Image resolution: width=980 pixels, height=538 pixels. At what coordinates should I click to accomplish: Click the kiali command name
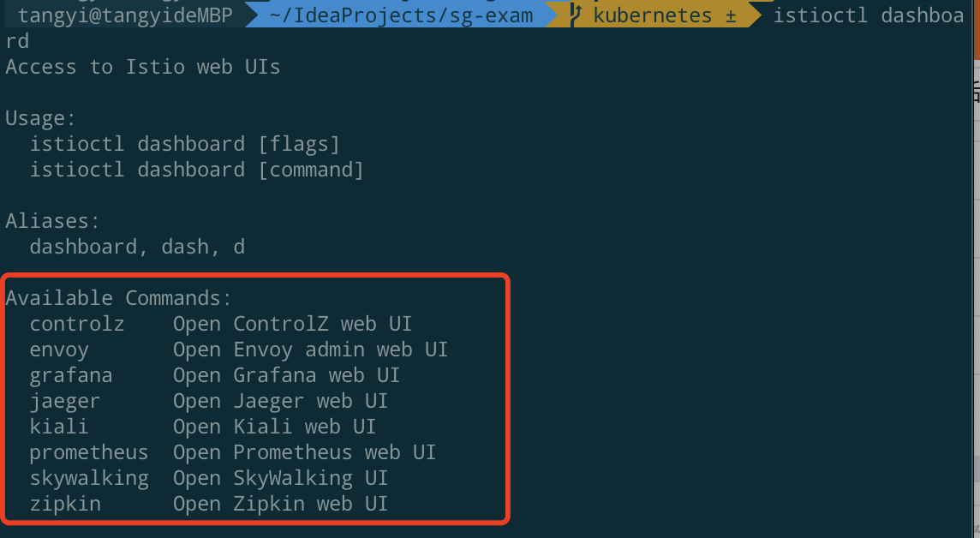coord(59,427)
